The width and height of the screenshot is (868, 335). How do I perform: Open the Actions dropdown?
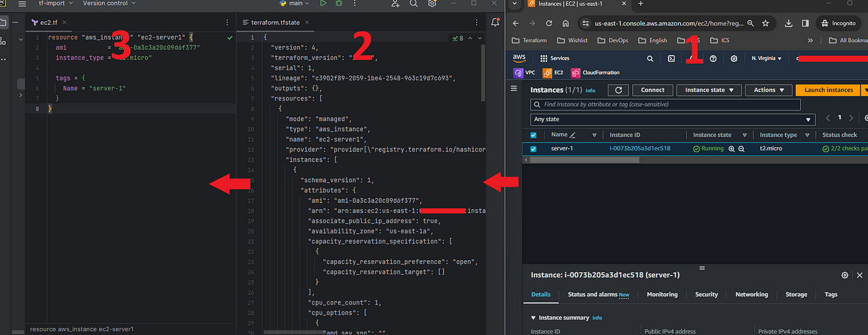point(768,90)
